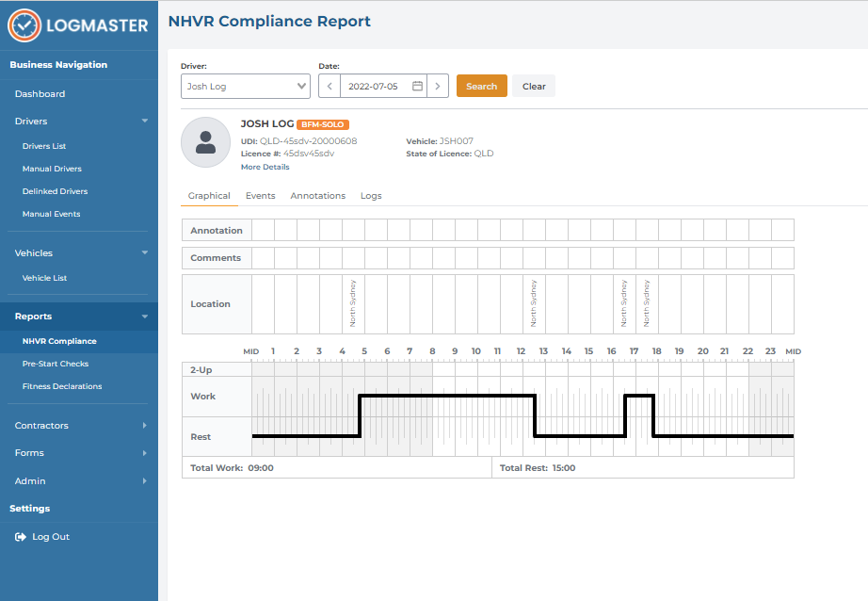Image resolution: width=868 pixels, height=601 pixels.
Task: Collapse the Reports sidebar section
Action: 145,316
